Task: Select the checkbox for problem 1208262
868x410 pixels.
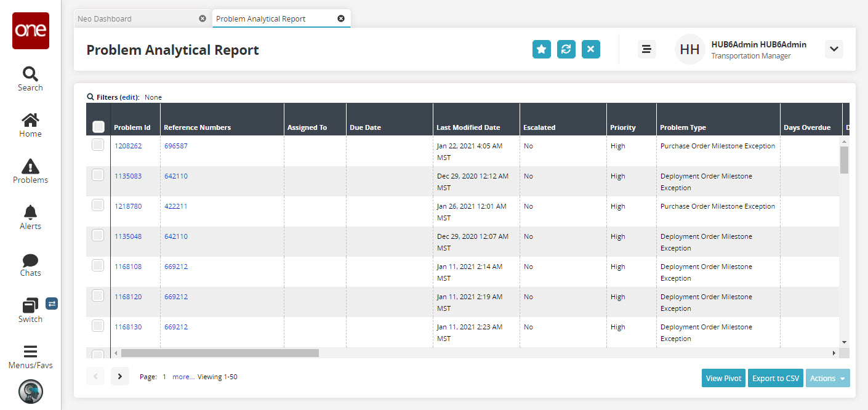Action: click(98, 145)
